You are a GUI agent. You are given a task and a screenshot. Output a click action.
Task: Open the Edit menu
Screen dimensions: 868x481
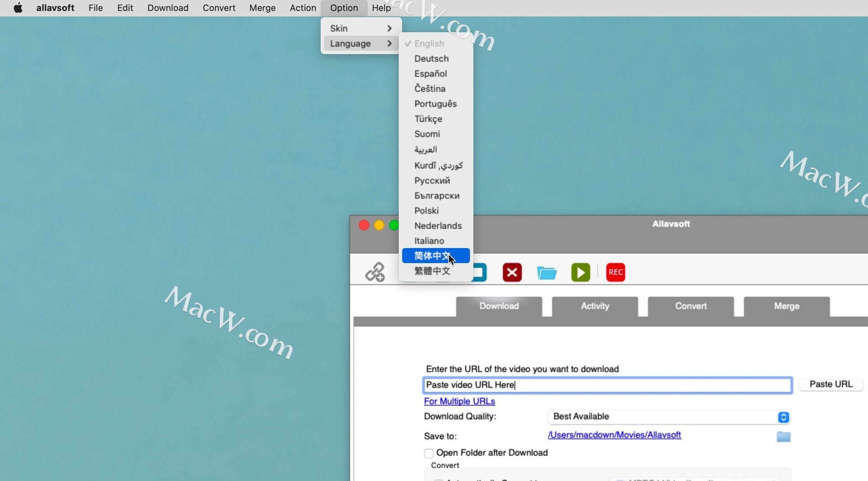(125, 8)
